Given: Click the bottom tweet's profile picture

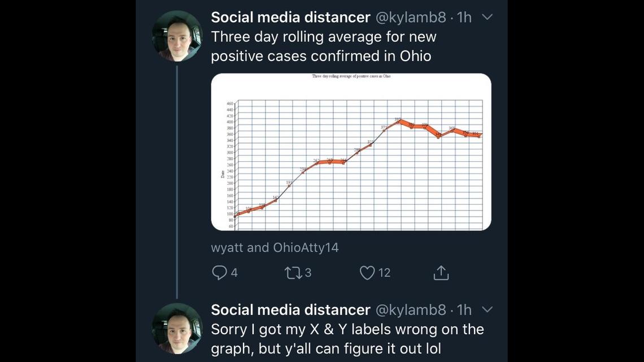Looking at the screenshot, I should click(176, 328).
